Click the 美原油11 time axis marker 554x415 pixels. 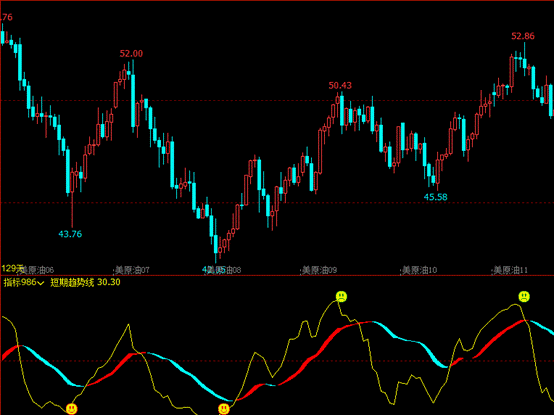510,270
